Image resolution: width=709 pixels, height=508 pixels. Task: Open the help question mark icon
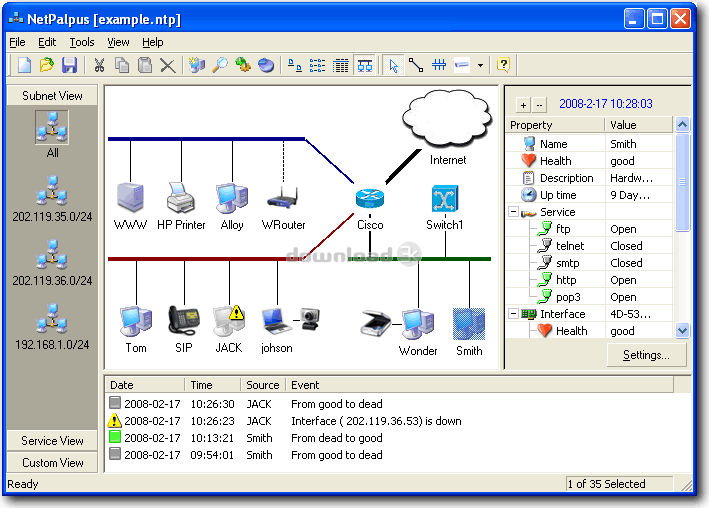point(503,65)
